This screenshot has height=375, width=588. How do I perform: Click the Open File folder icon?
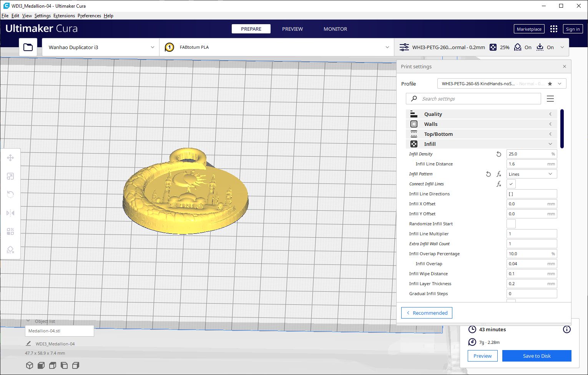(28, 47)
